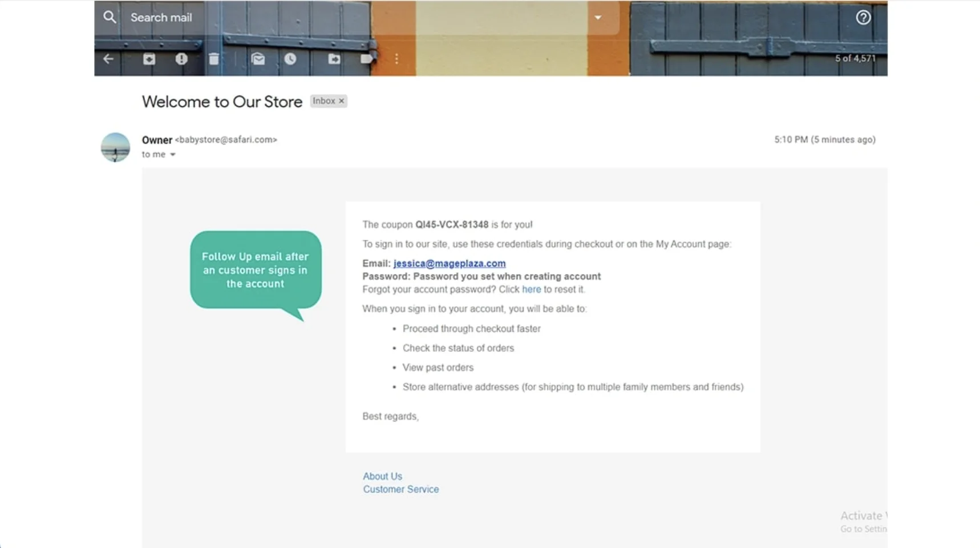
Task: Mark the email as unread
Action: [x=258, y=59]
